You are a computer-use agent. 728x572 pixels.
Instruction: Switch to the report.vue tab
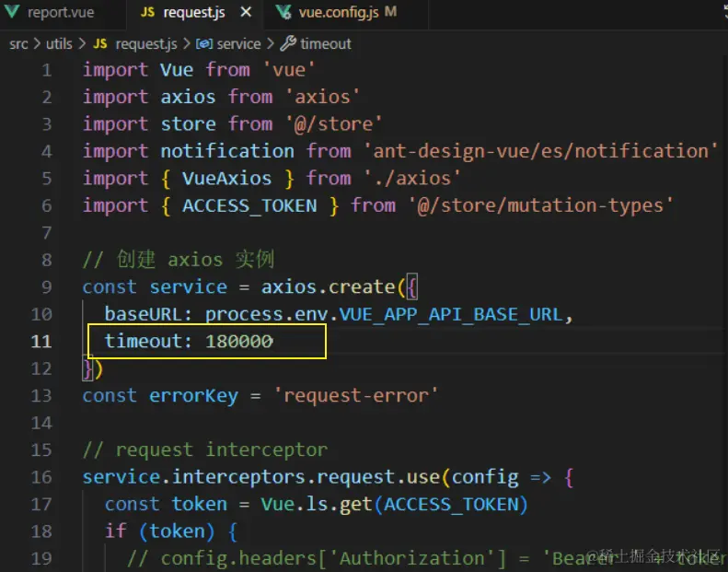(x=61, y=13)
